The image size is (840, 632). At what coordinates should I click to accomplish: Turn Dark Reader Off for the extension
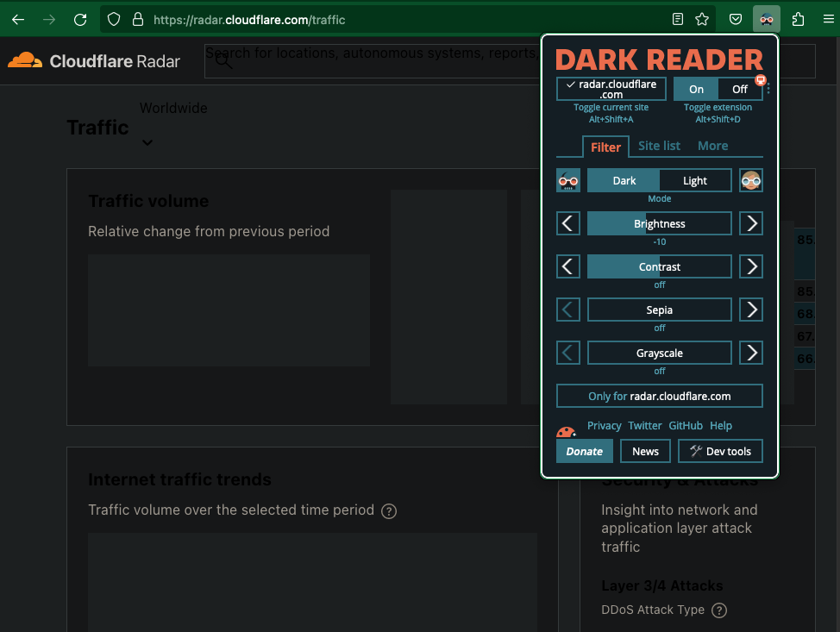(x=739, y=89)
